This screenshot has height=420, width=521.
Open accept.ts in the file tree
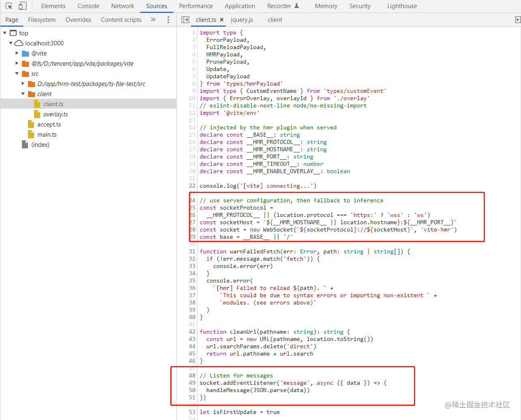point(49,124)
